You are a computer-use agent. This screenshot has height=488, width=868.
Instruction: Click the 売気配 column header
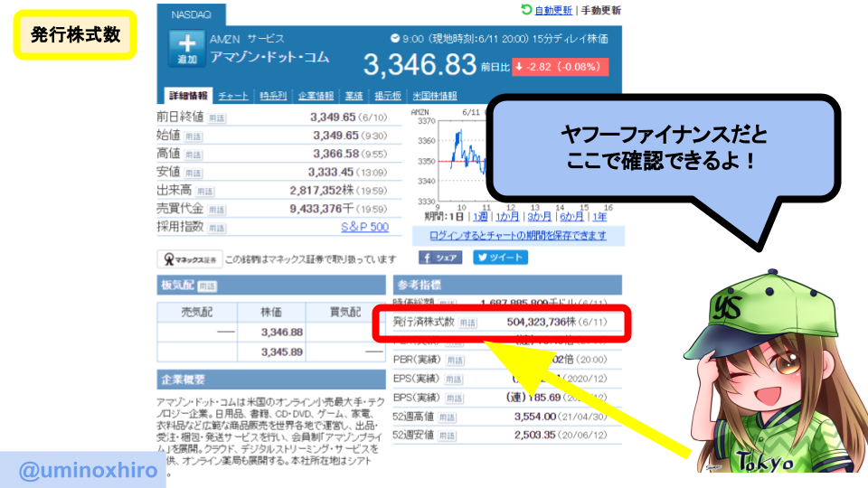pos(197,312)
